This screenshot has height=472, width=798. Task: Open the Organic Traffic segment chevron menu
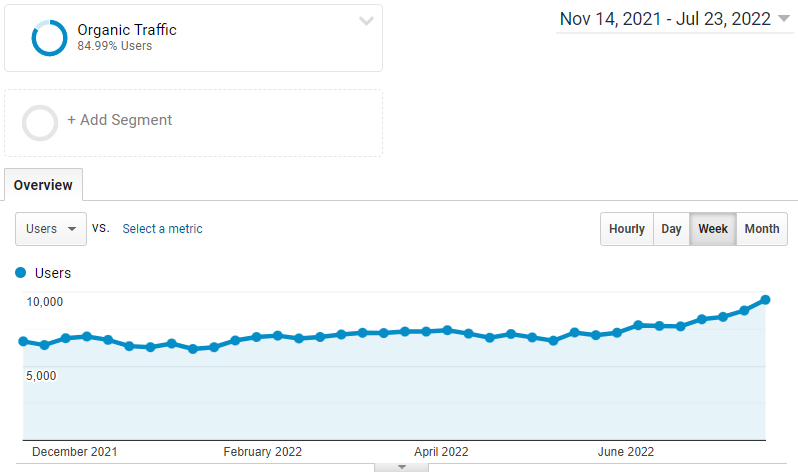[366, 21]
